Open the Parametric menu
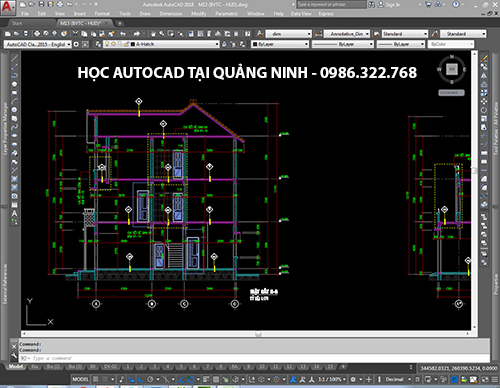The height and width of the screenshot is (388, 500). coord(227,14)
